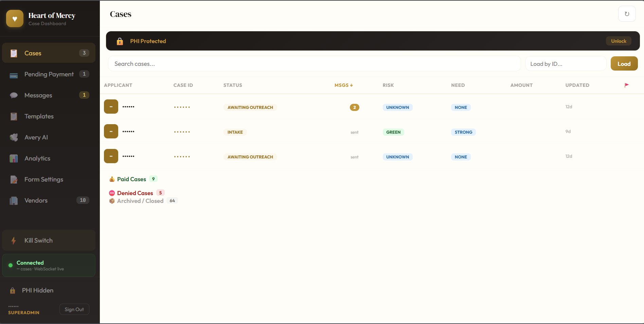Click the avatar in the Intake row
This screenshot has height=324, width=644.
pos(111,131)
